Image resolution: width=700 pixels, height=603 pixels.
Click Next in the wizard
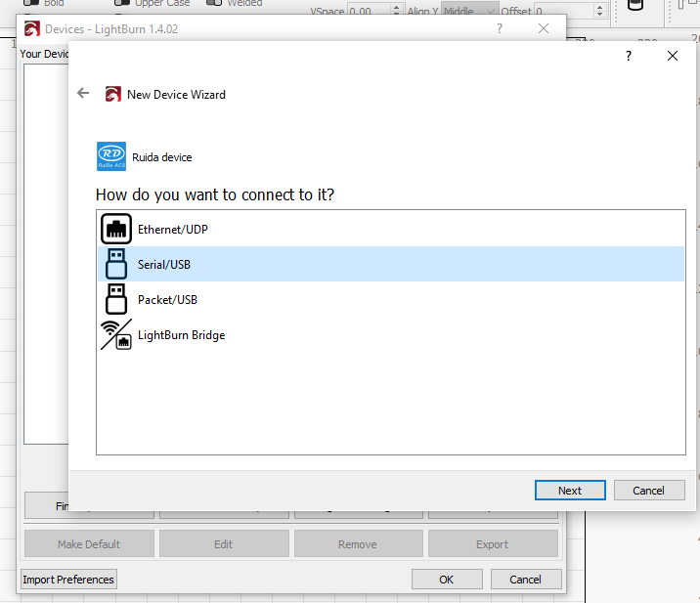pyautogui.click(x=570, y=491)
